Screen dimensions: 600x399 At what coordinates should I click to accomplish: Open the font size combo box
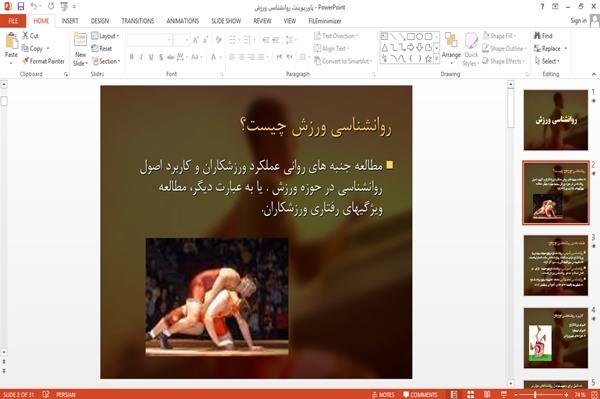pyautogui.click(x=181, y=40)
